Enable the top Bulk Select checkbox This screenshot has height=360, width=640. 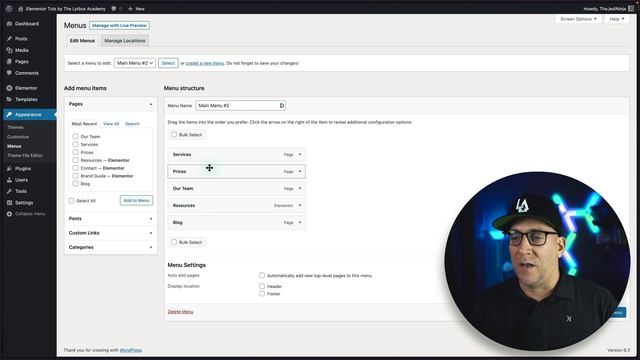coord(174,134)
